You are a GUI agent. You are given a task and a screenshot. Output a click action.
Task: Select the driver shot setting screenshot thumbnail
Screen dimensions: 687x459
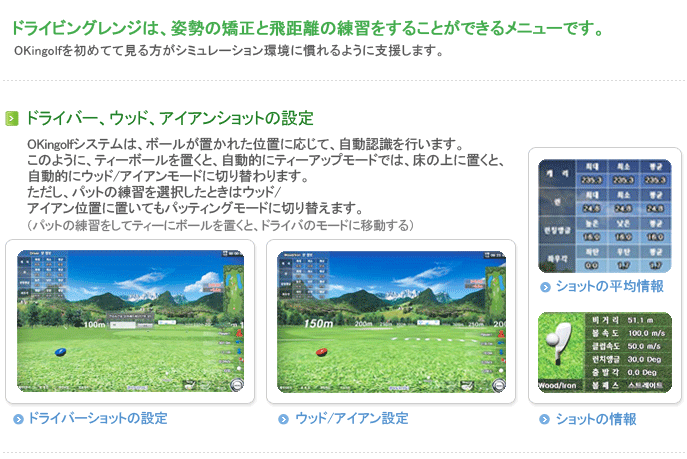[131, 321]
